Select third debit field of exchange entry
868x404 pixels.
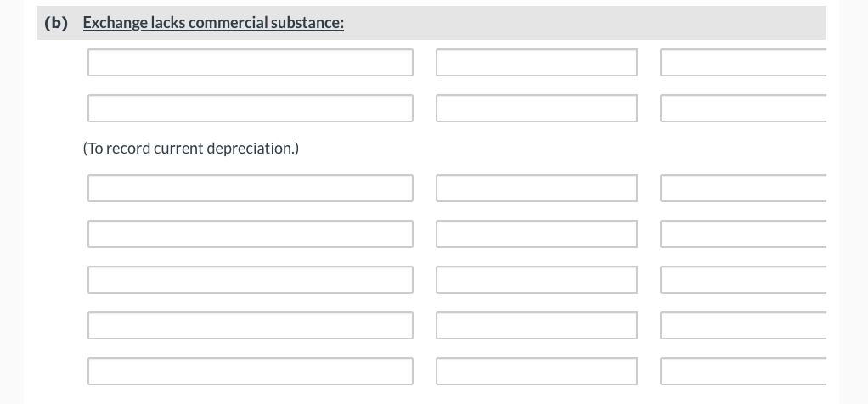tap(536, 279)
